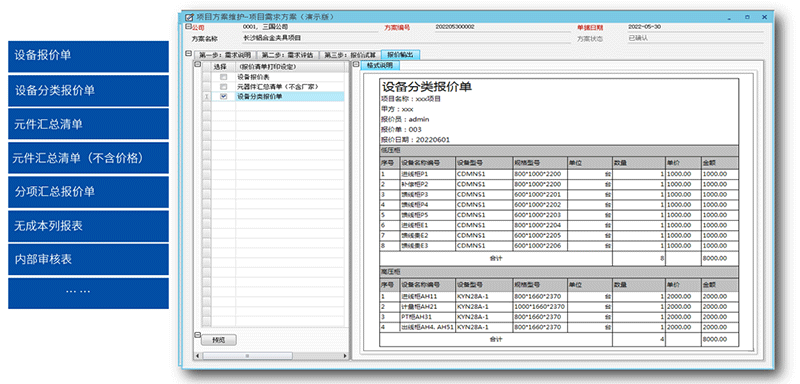
Task: Click the 方案状态 field 已确认
Action: [x=695, y=38]
